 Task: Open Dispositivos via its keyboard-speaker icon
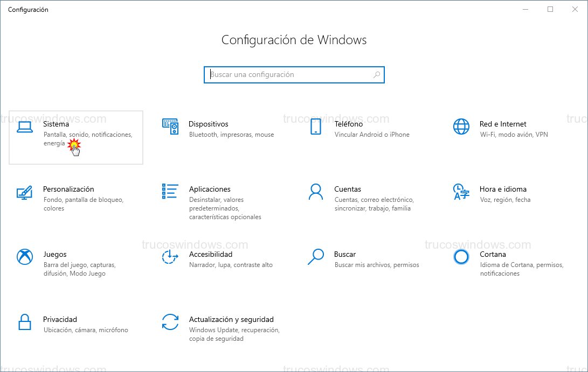pos(170,127)
